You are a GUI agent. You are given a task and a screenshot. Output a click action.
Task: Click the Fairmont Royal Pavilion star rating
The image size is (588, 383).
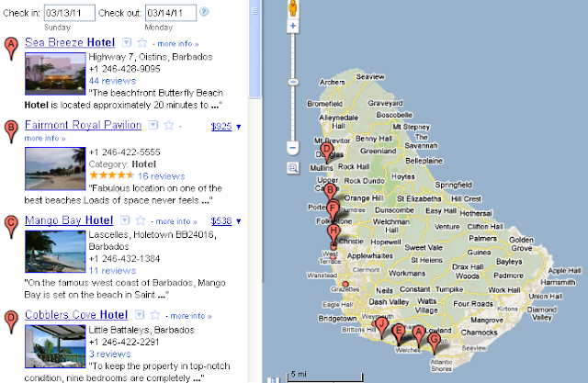pos(111,175)
